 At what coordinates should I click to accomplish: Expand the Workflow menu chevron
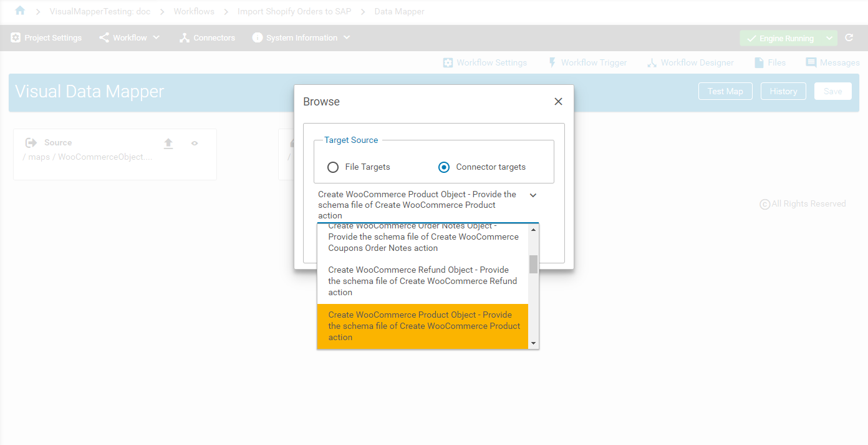(156, 37)
